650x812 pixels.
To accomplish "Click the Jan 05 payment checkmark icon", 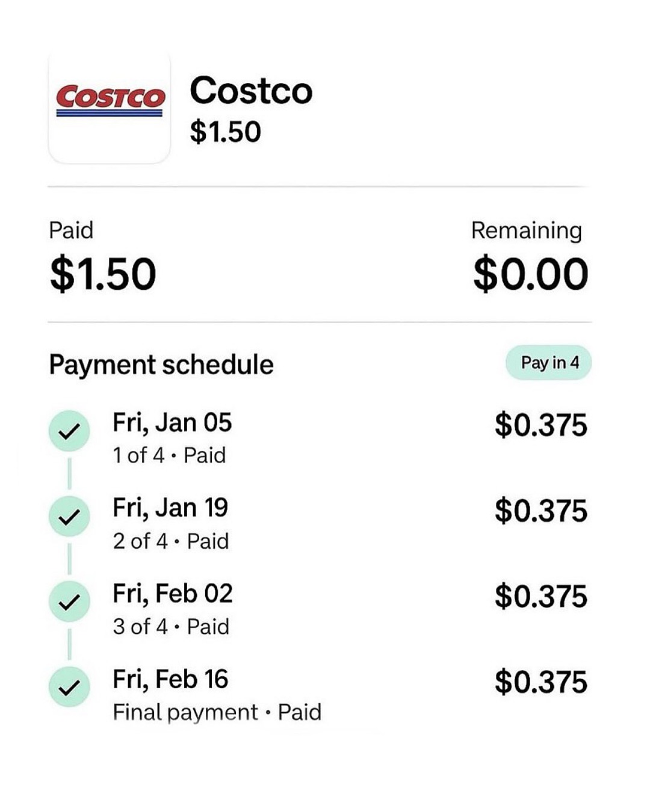I will [69, 431].
